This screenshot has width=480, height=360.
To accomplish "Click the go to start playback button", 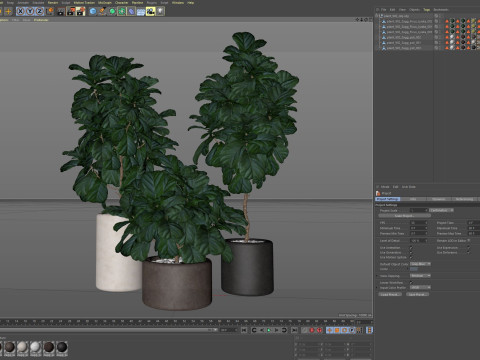I will [x=244, y=330].
